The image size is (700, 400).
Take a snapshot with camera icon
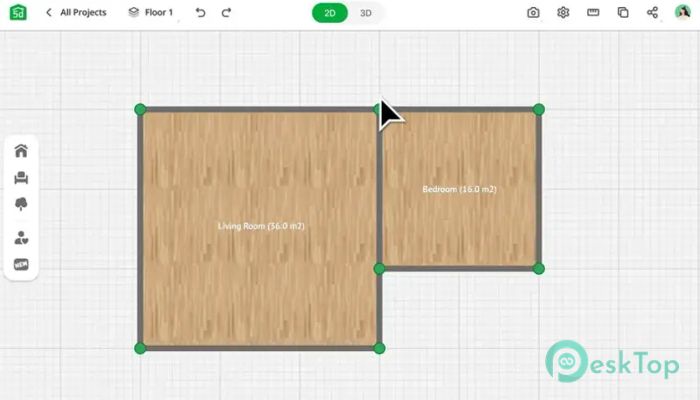533,12
